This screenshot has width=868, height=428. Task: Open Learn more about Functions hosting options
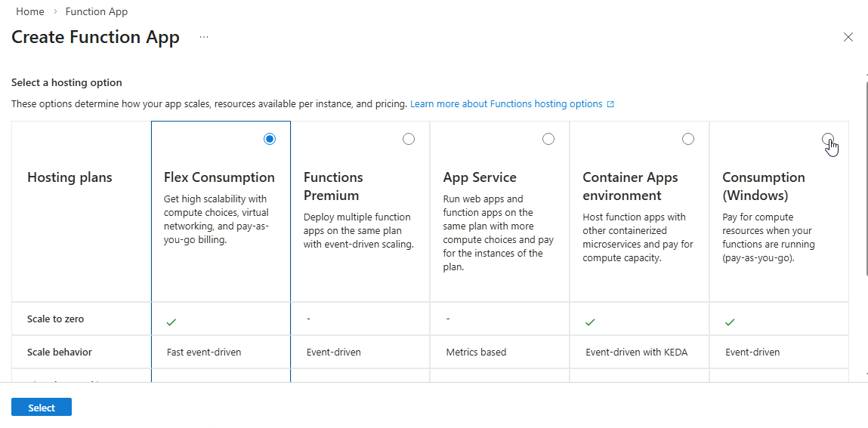[x=506, y=104]
